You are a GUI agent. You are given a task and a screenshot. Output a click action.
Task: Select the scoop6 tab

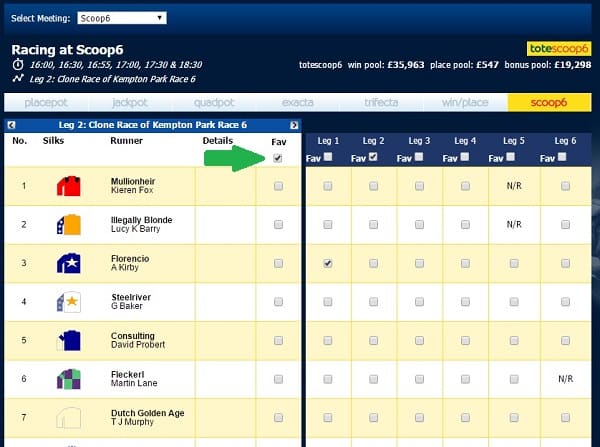[549, 103]
